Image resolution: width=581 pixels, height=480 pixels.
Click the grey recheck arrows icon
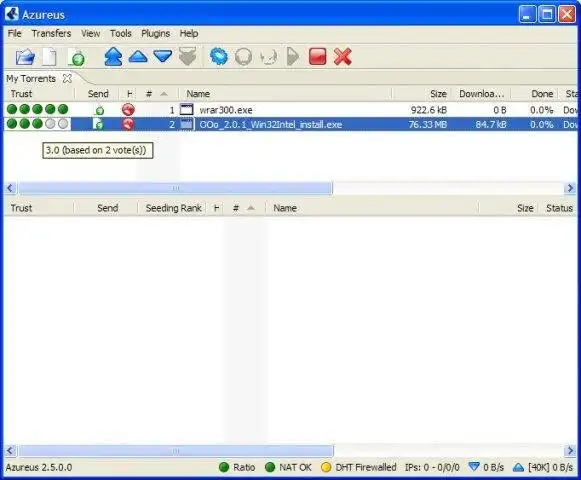[268, 57]
